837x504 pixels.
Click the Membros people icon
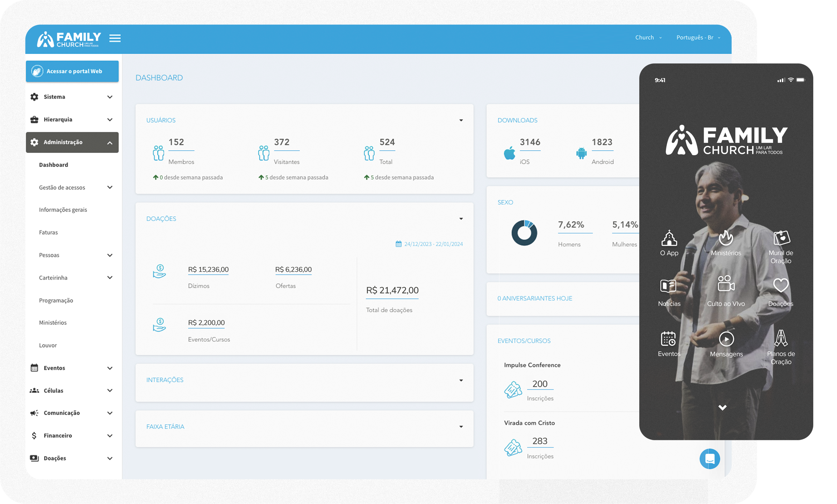click(x=158, y=153)
